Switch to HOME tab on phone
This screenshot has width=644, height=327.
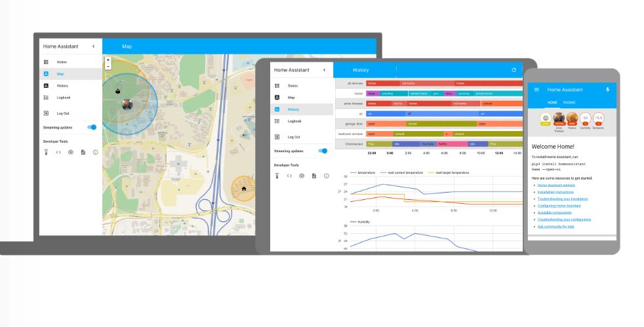point(552,103)
